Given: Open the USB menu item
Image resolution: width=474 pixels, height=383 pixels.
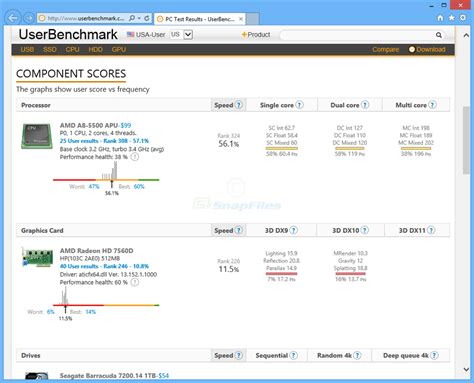Looking at the screenshot, I should click(x=27, y=49).
